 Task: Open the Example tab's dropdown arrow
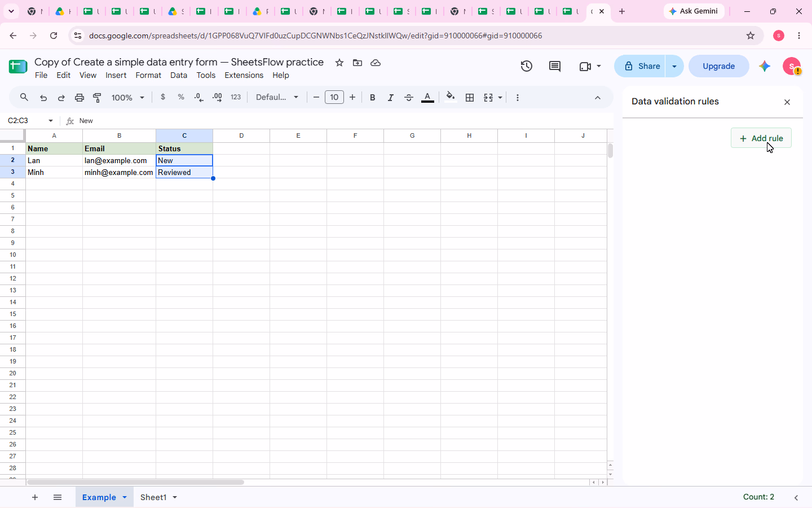tap(125, 497)
